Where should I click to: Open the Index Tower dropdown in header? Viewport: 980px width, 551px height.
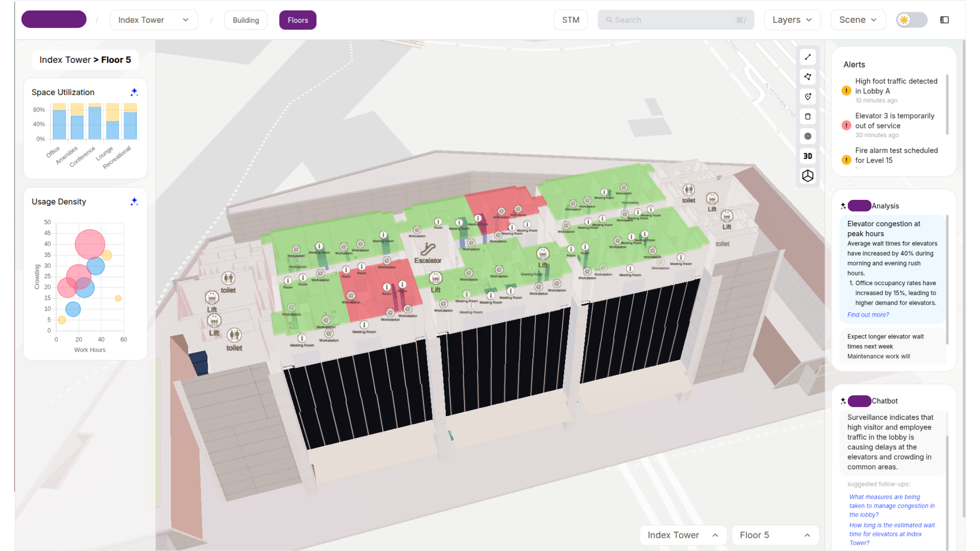click(154, 20)
